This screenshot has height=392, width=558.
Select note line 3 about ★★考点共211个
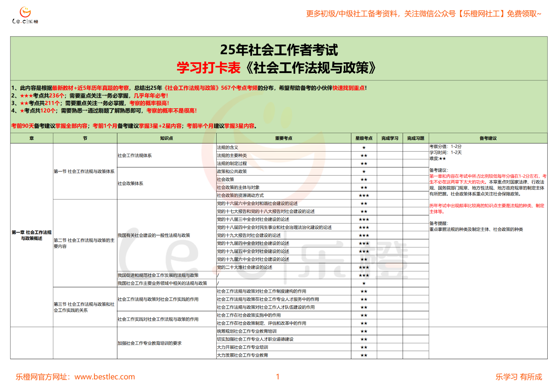(x=90, y=103)
